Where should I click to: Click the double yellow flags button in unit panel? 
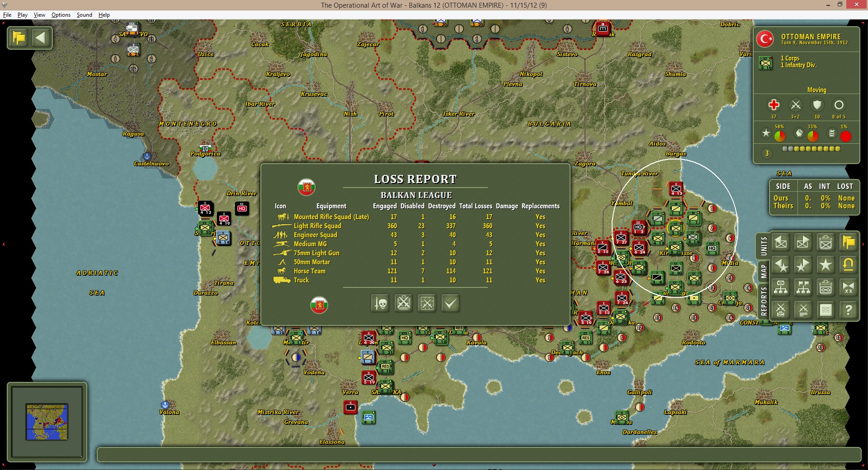(849, 243)
